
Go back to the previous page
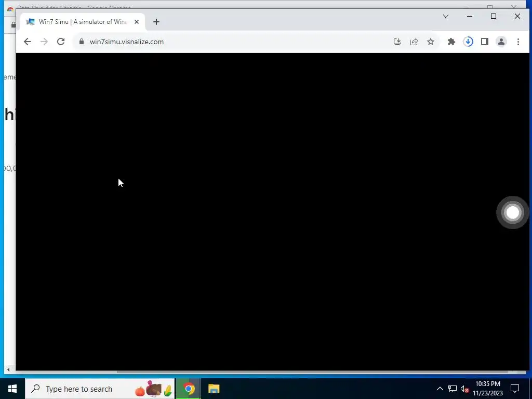click(28, 42)
